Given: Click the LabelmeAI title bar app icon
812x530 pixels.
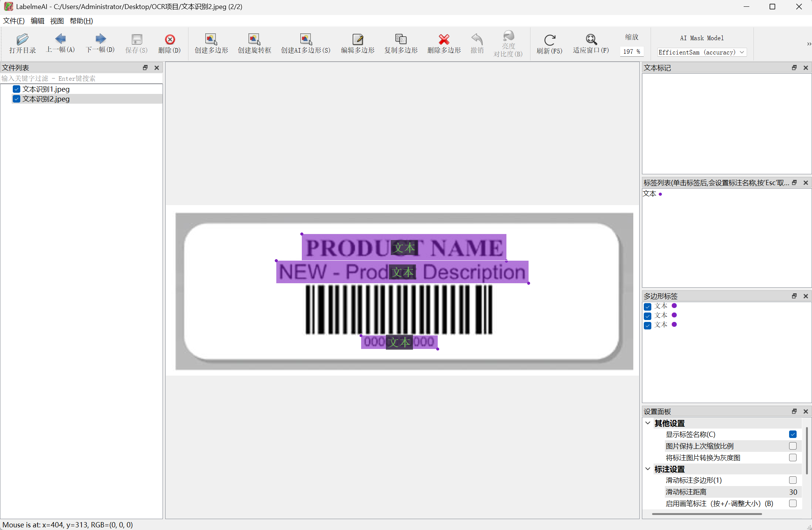Looking at the screenshot, I should point(8,7).
